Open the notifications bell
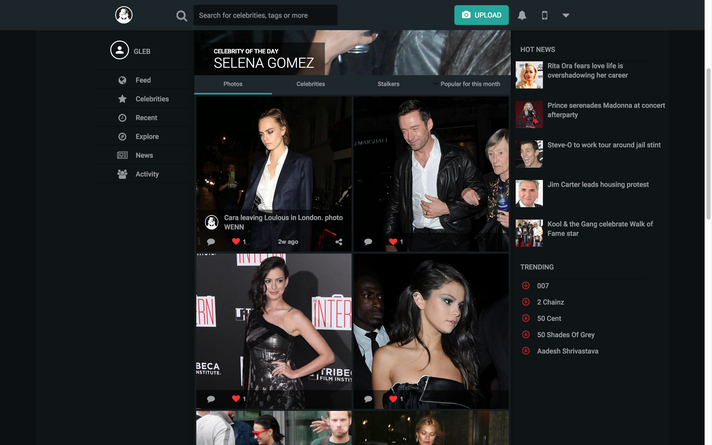Viewport: 712px width, 445px height. pyautogui.click(x=522, y=16)
